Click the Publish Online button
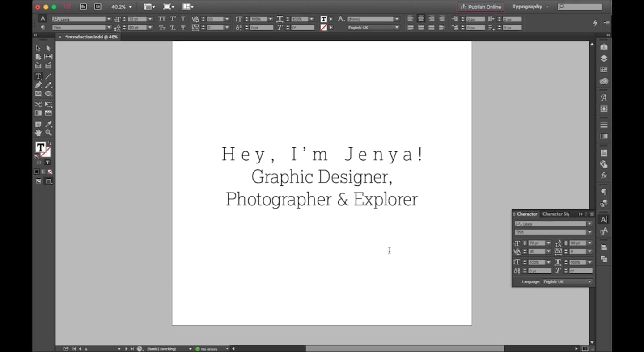Screen dimensions: 644x352 (x=480, y=6)
